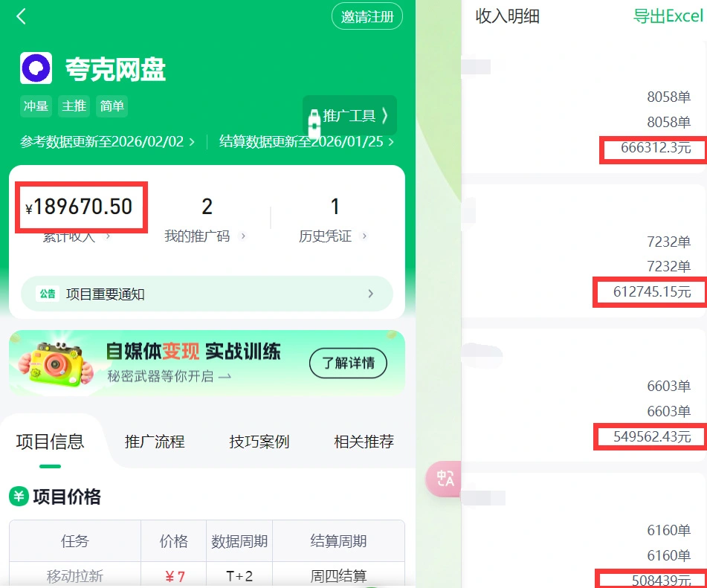Screen dimensions: 707x588
Task: Switch to the 技巧案例 tab
Action: coord(259,442)
